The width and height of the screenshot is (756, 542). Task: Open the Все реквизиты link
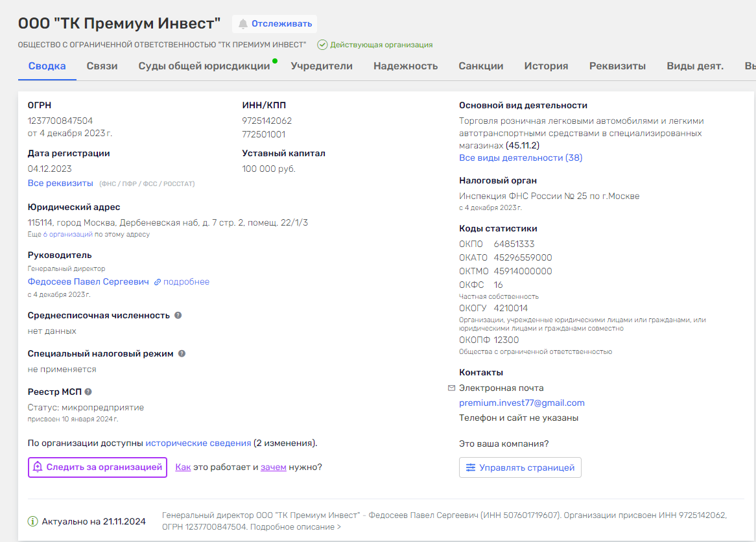60,183
